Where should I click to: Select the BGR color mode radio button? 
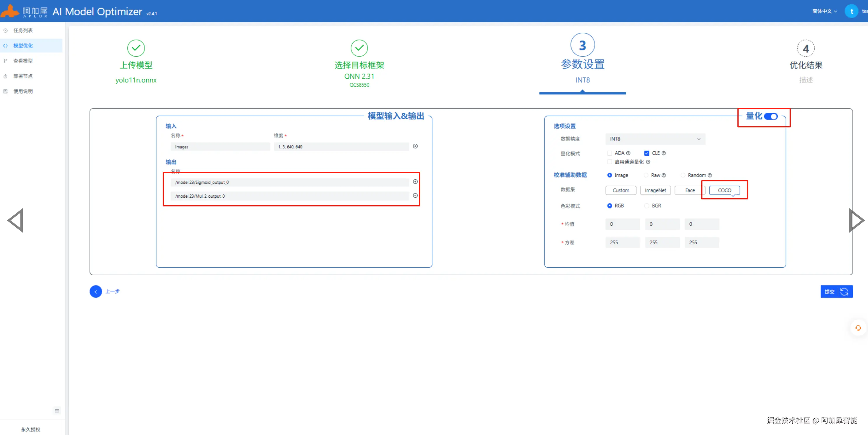pos(646,206)
